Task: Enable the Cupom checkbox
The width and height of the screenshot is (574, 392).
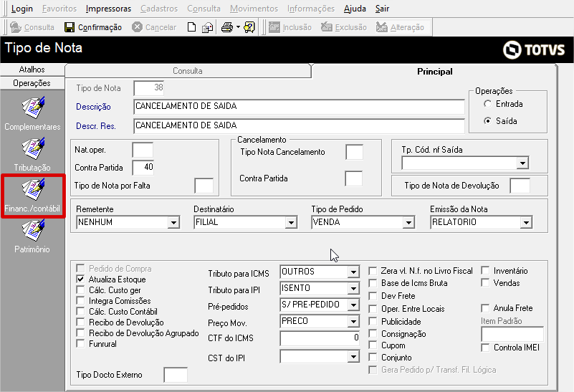Action: point(373,345)
